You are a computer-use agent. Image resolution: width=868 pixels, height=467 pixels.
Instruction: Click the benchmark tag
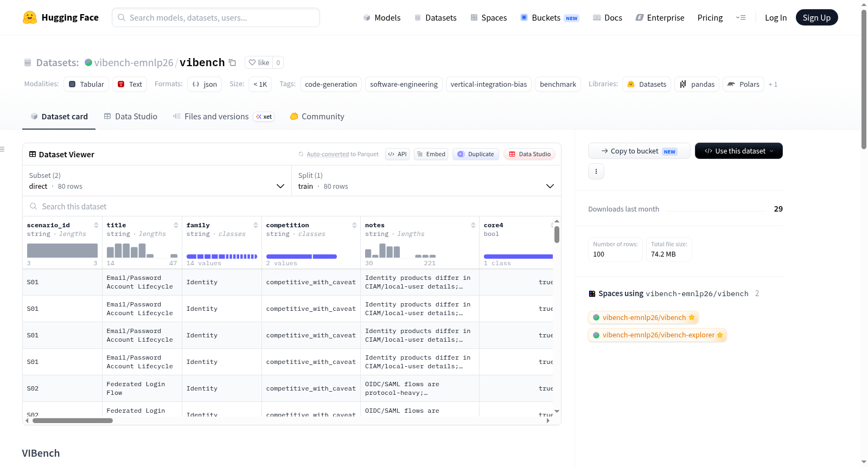(x=558, y=84)
